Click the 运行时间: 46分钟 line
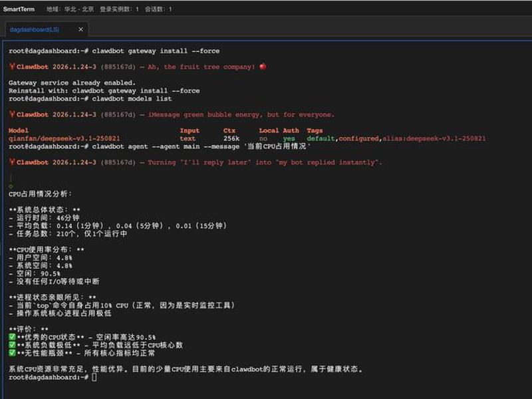This screenshot has height=399, width=532. pos(44,218)
